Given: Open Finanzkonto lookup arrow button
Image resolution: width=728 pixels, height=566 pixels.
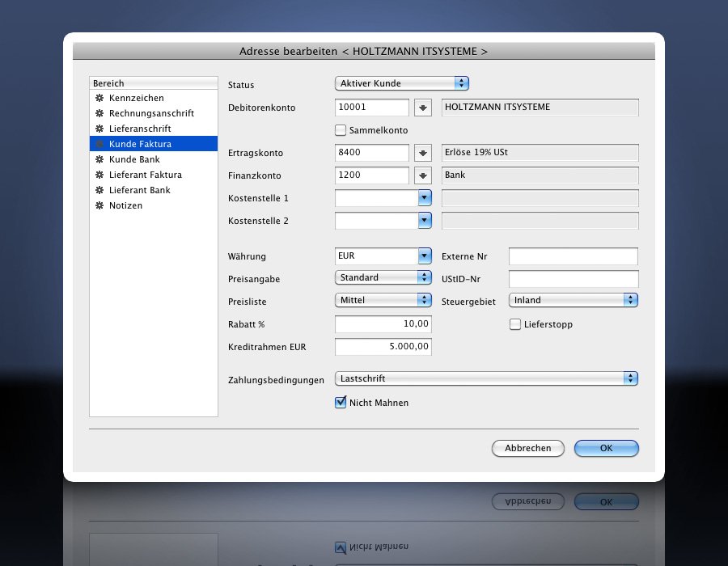Looking at the screenshot, I should tap(422, 175).
